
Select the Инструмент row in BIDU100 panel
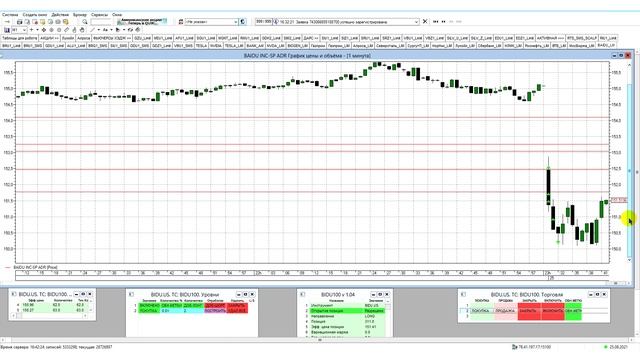[x=347, y=305]
